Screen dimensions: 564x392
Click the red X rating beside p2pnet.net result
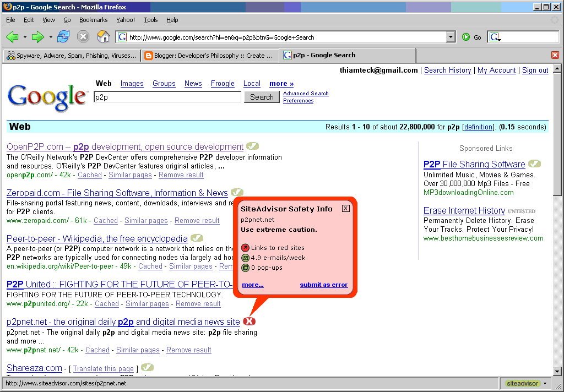click(249, 321)
